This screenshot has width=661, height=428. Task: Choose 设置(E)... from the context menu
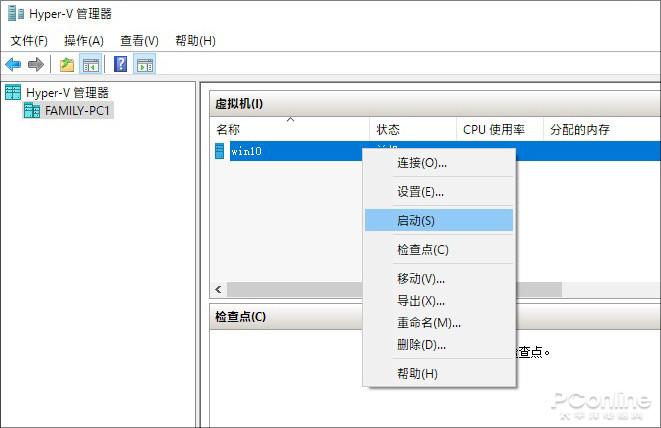click(420, 192)
